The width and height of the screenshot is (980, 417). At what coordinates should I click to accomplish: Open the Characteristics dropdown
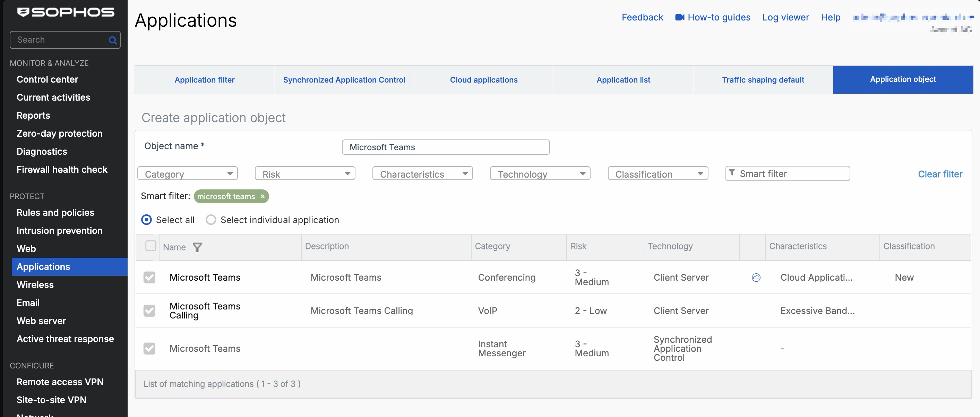[423, 173]
